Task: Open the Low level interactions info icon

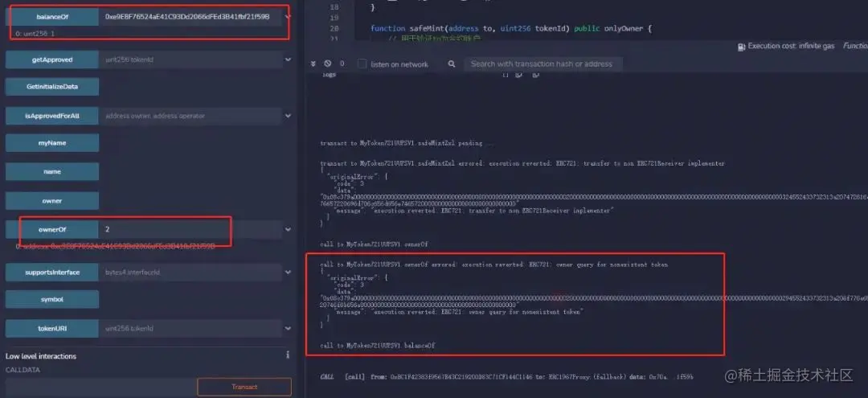Action: coord(287,355)
